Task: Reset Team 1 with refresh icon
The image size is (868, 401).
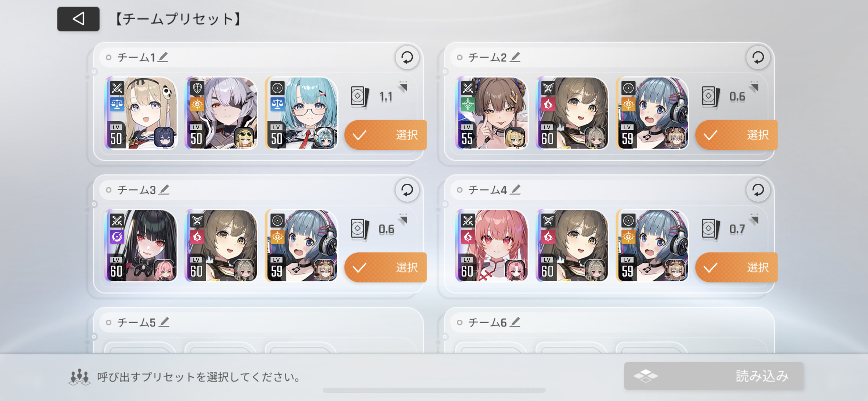Action: 407,57
